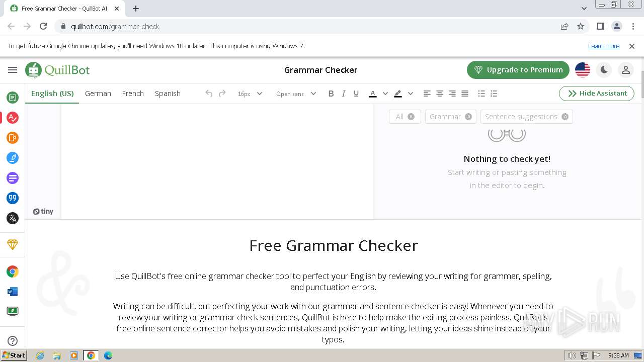Open Microsoft Edge from the taskbar
The width and height of the screenshot is (644, 362).
pyautogui.click(x=108, y=355)
